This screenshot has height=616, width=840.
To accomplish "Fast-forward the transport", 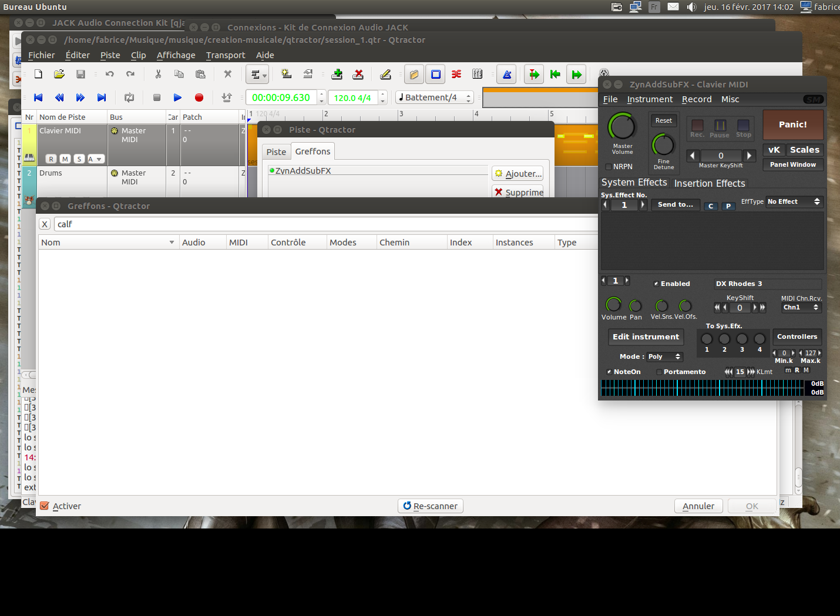I will pos(80,97).
